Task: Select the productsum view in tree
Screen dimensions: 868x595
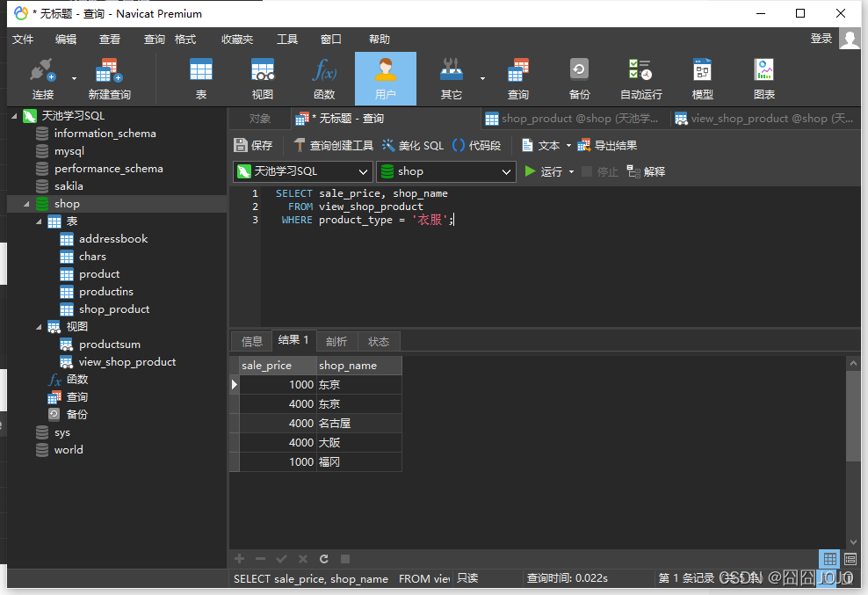Action: pyautogui.click(x=110, y=344)
